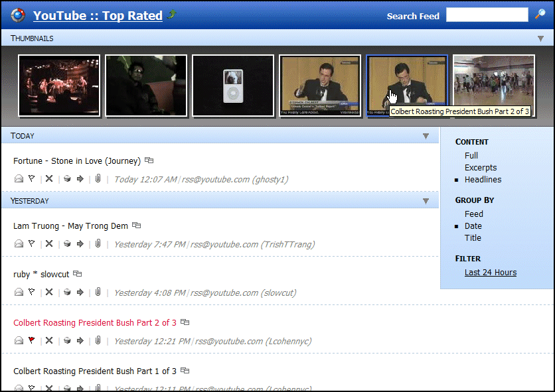Open paperclip enclosure for Colbert Part 2 of 3
This screenshot has width=555, height=392.
coord(98,340)
